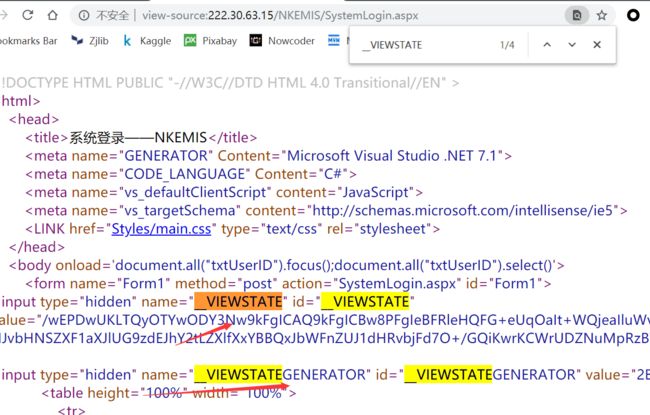Close the find bar
Screen dimensions: 650x415
tap(597, 44)
